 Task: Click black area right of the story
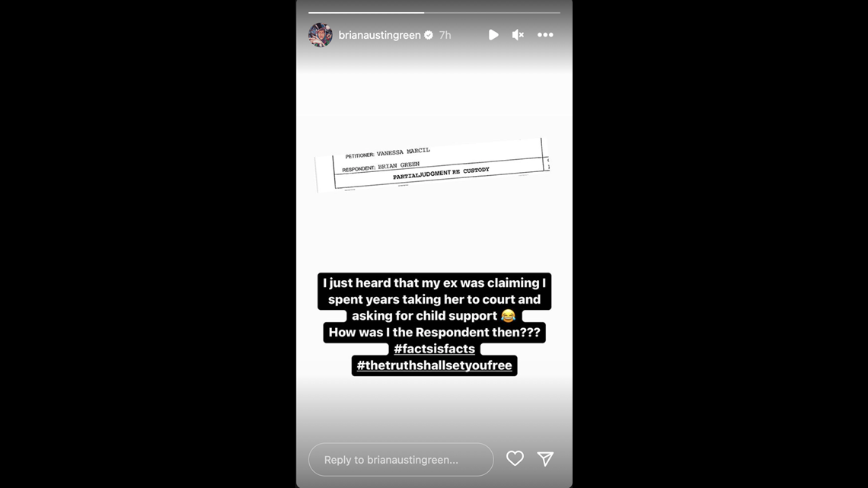(720, 244)
